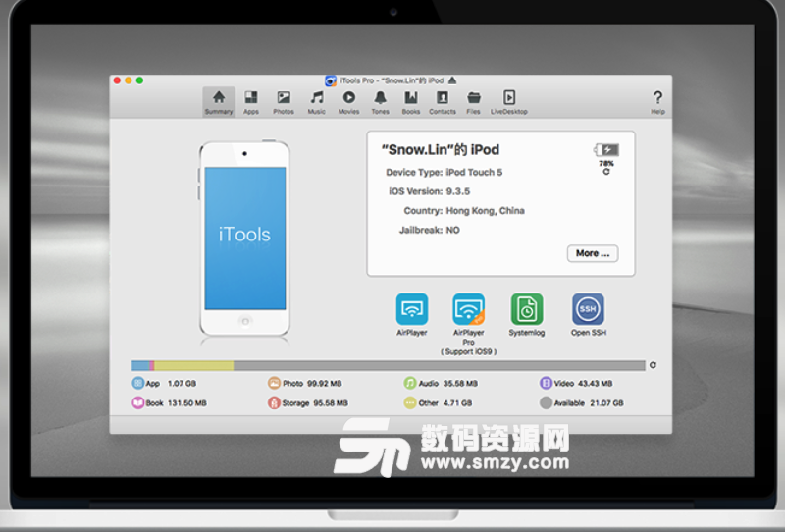This screenshot has height=532, width=785.
Task: Click the "Snow.Lin" iPod device name
Action: click(x=441, y=150)
